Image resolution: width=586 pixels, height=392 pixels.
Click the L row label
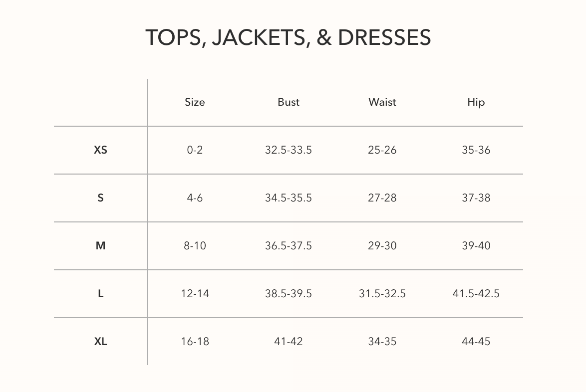tap(100, 293)
